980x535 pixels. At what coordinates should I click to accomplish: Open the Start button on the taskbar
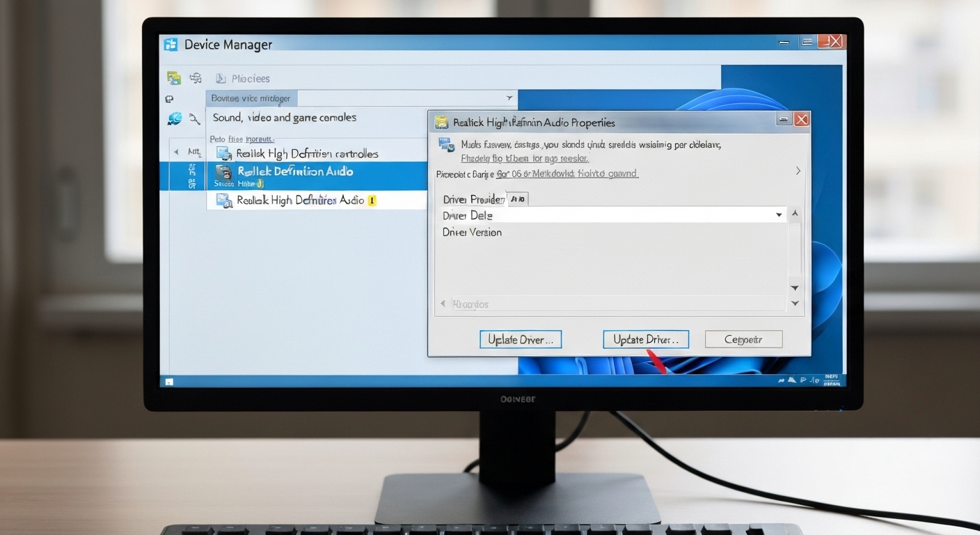coord(168,382)
